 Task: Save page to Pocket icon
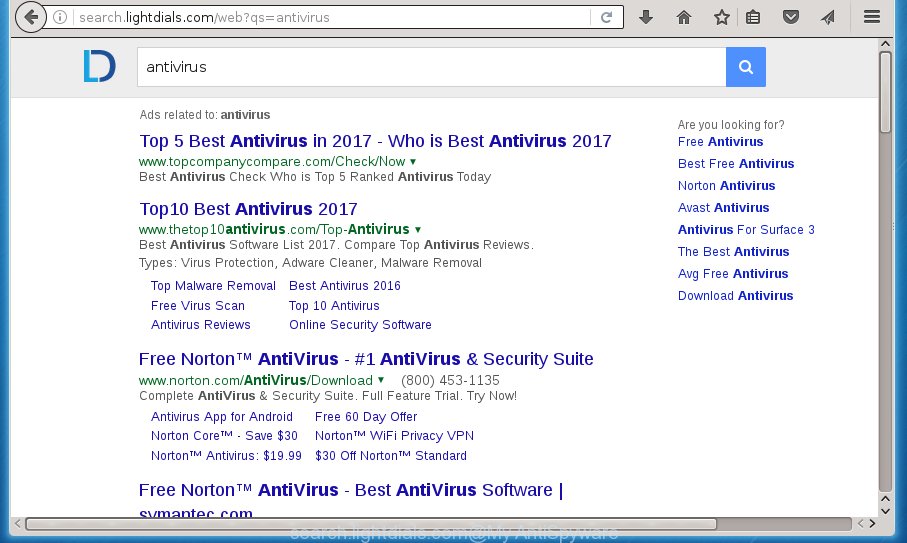pyautogui.click(x=791, y=17)
